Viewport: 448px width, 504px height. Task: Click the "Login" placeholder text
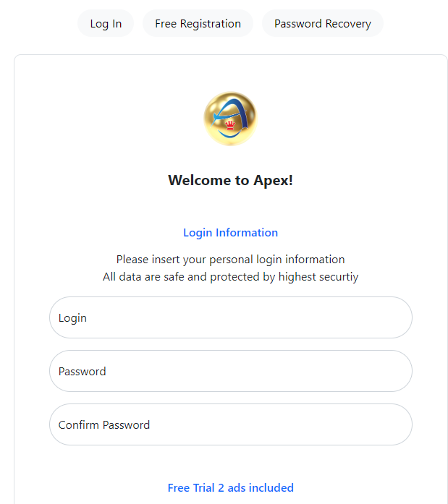pyautogui.click(x=72, y=317)
